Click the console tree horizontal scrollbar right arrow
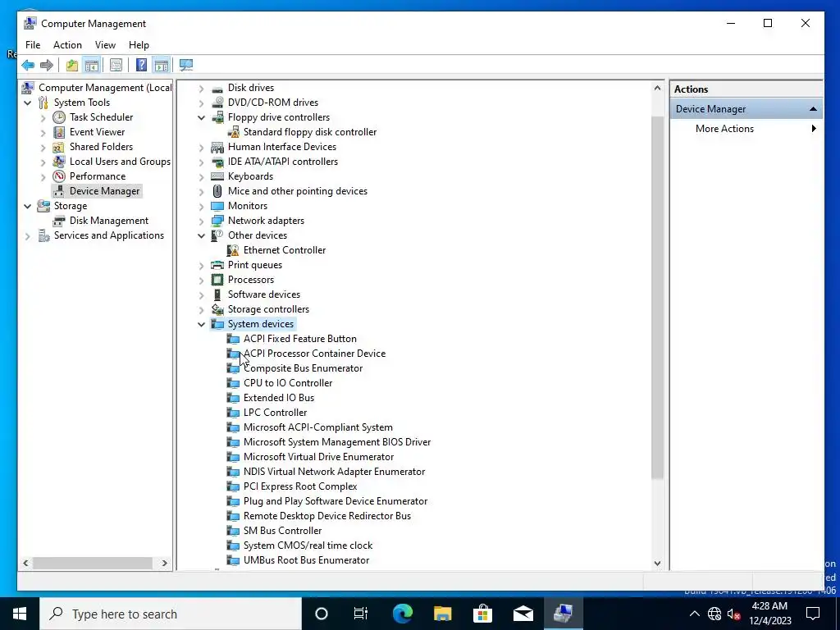This screenshot has height=630, width=840. click(164, 563)
